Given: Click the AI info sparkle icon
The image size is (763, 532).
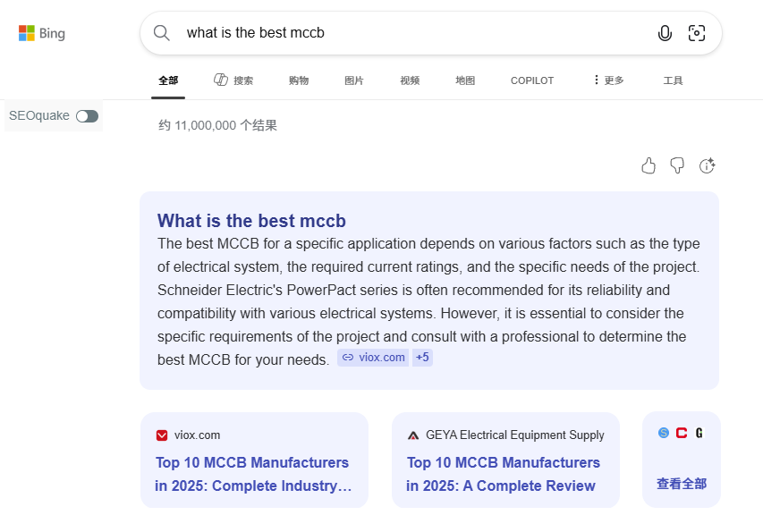Looking at the screenshot, I should point(707,165).
